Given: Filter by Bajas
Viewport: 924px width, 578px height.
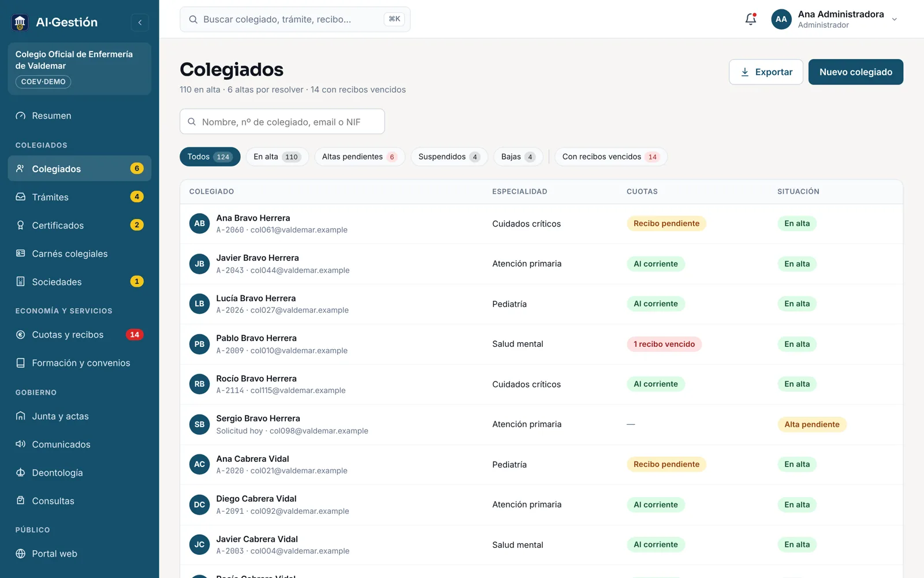Looking at the screenshot, I should pos(518,157).
